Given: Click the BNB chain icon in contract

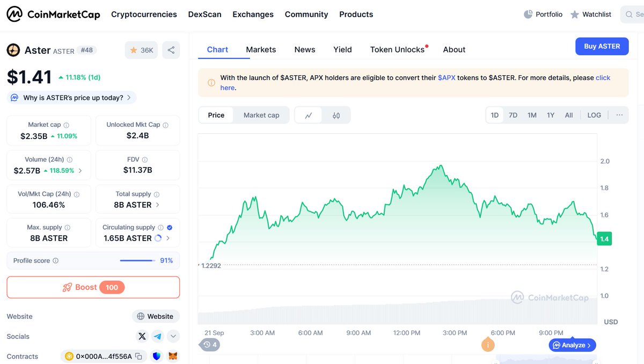Looking at the screenshot, I should [69, 356].
